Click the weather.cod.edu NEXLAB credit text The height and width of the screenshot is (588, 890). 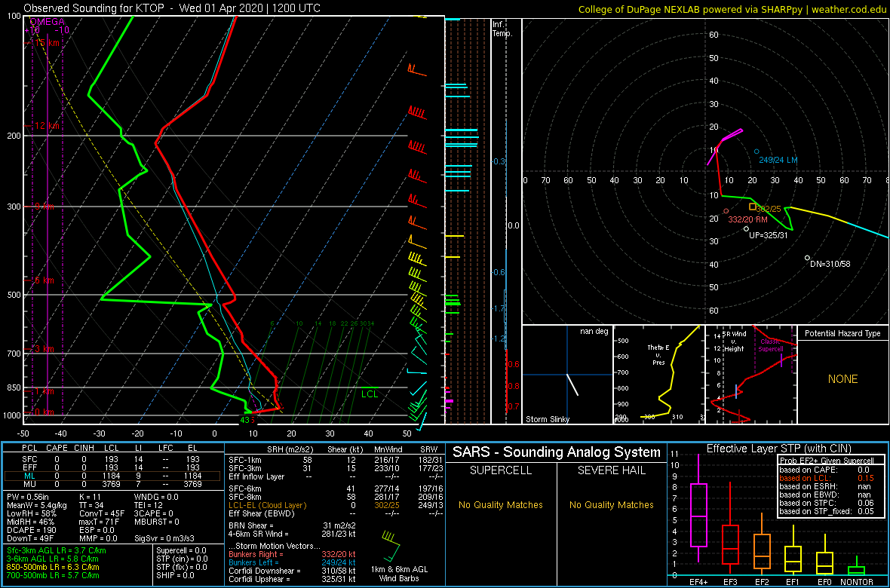[x=731, y=8]
